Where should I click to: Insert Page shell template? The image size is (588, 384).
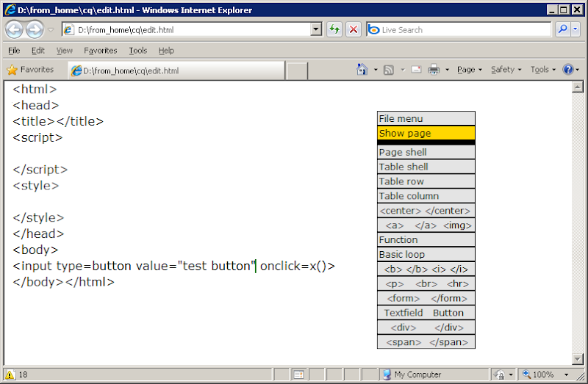(426, 152)
